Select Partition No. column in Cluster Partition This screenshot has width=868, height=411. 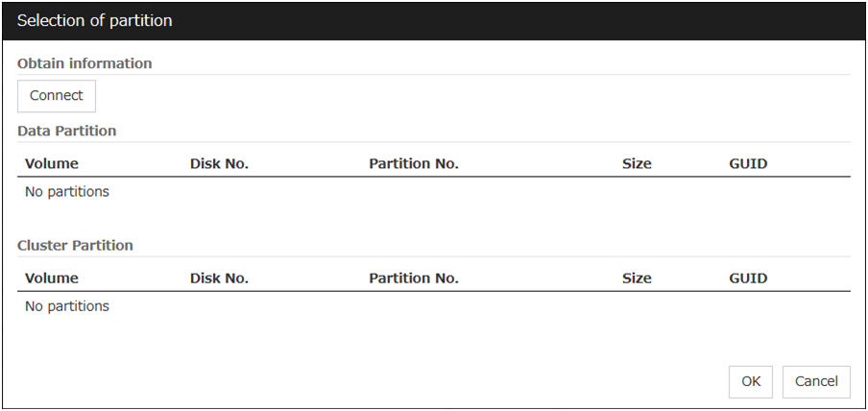click(x=414, y=278)
